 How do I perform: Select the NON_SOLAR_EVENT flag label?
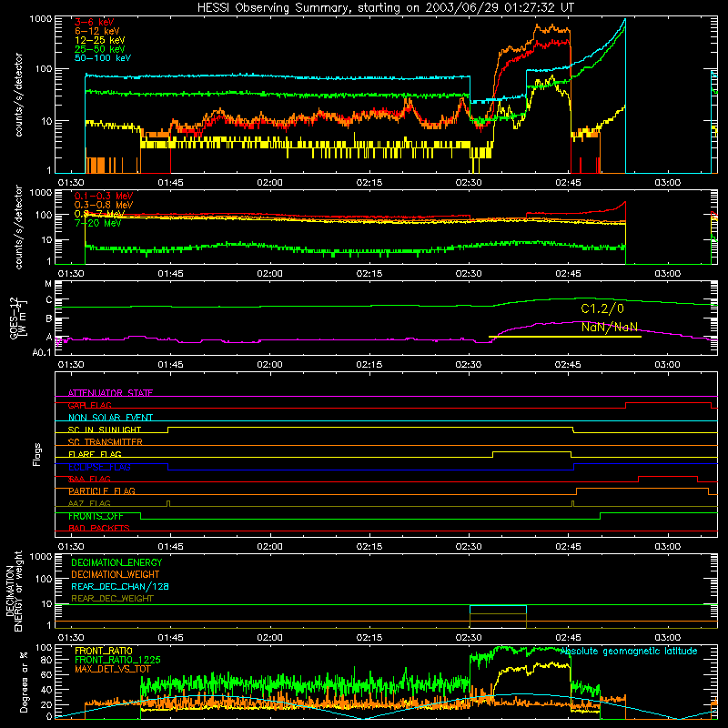[110, 418]
